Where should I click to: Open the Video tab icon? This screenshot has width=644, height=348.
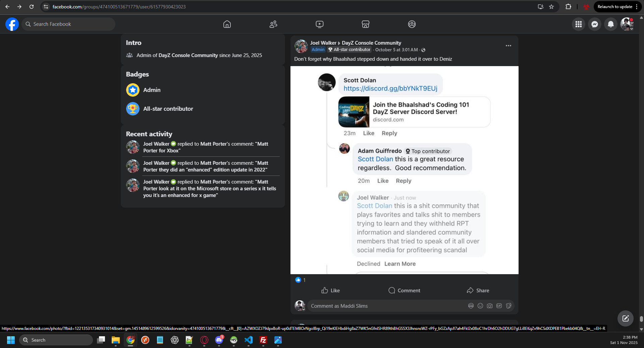pos(320,24)
